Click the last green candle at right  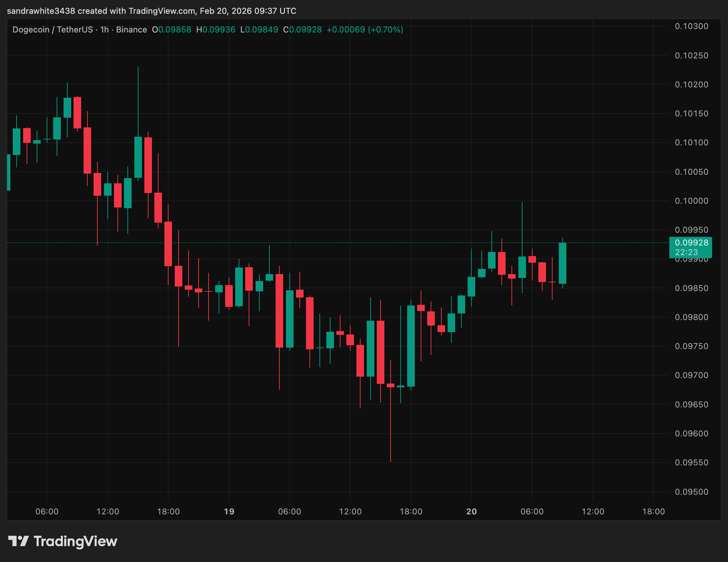(x=562, y=263)
